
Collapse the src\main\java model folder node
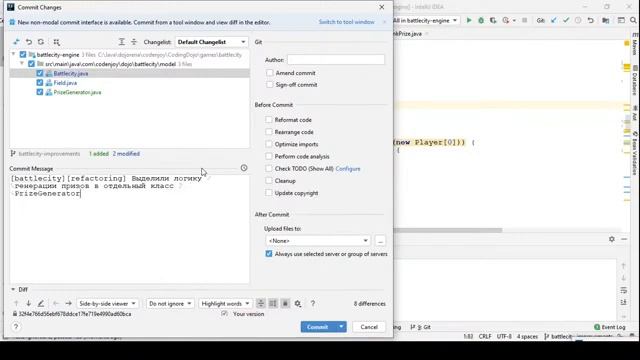(22, 64)
